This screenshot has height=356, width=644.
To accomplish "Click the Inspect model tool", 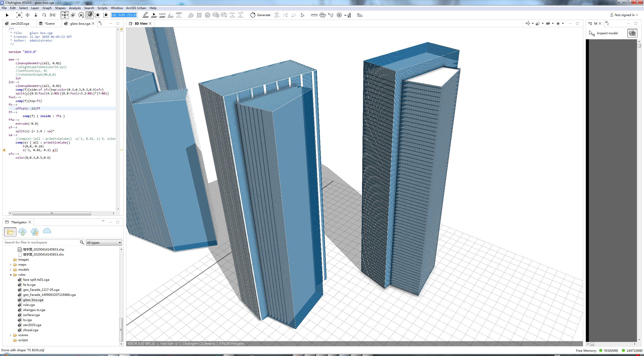I will coord(603,33).
